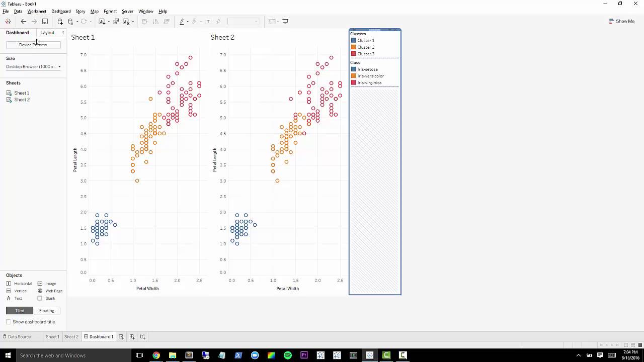Open the dashboard Size dropdown
644x362 pixels.
33,66
